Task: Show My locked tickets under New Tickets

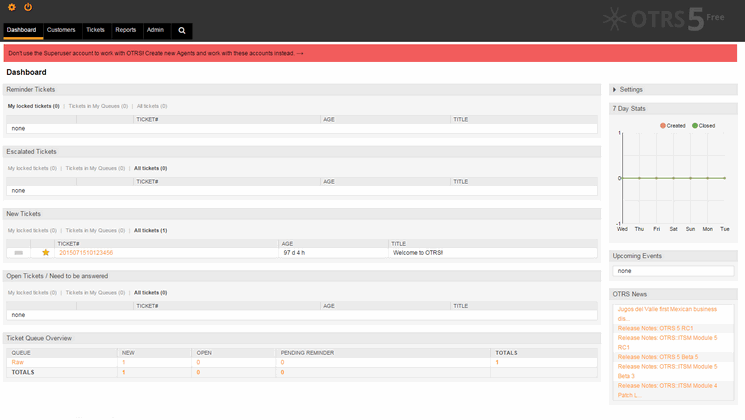Action: point(32,230)
